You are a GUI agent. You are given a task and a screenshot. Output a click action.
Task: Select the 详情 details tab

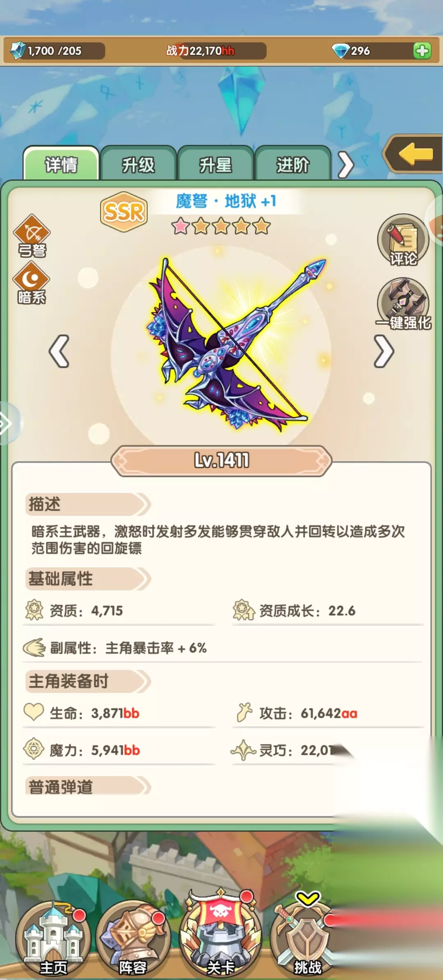click(x=61, y=164)
